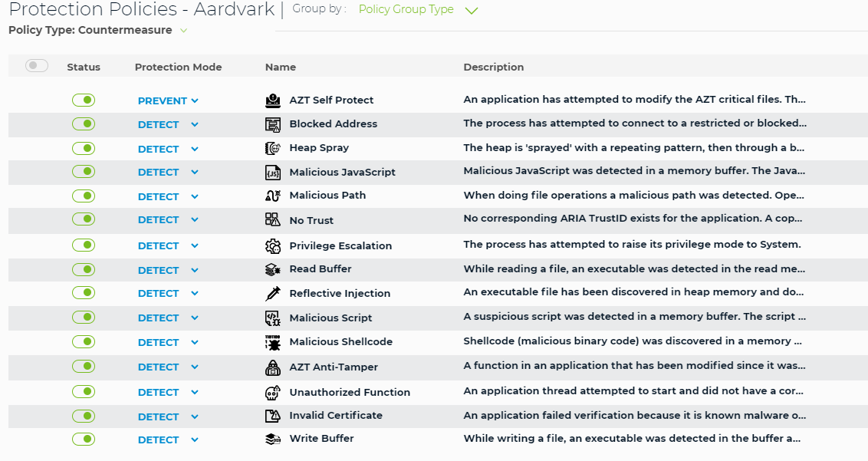The image size is (868, 461).
Task: Change Privilege Escalation protection mode dropdown
Action: coord(168,246)
